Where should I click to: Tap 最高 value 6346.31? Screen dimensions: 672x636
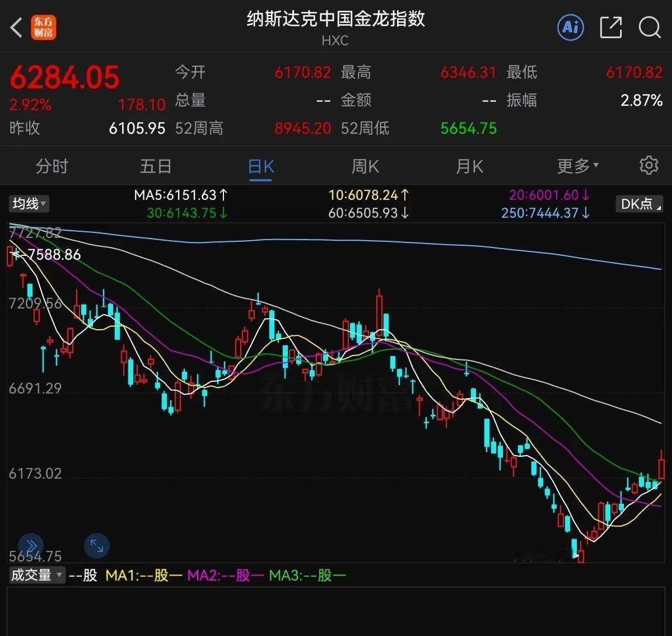pyautogui.click(x=469, y=72)
